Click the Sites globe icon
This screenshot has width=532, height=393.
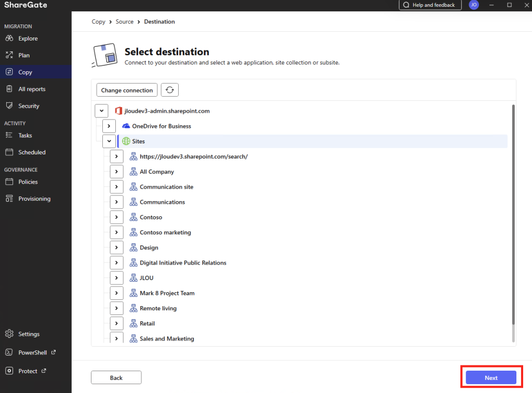pyautogui.click(x=126, y=141)
